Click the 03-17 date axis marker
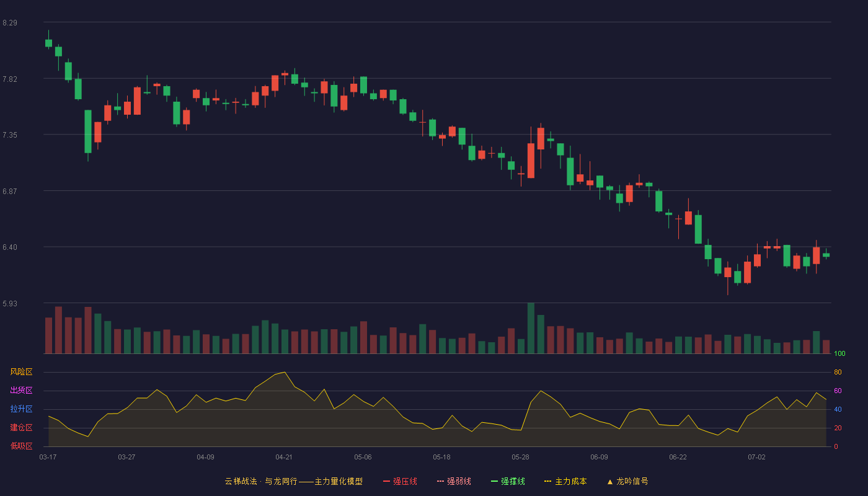Viewport: 868px width, 496px height. click(x=48, y=457)
